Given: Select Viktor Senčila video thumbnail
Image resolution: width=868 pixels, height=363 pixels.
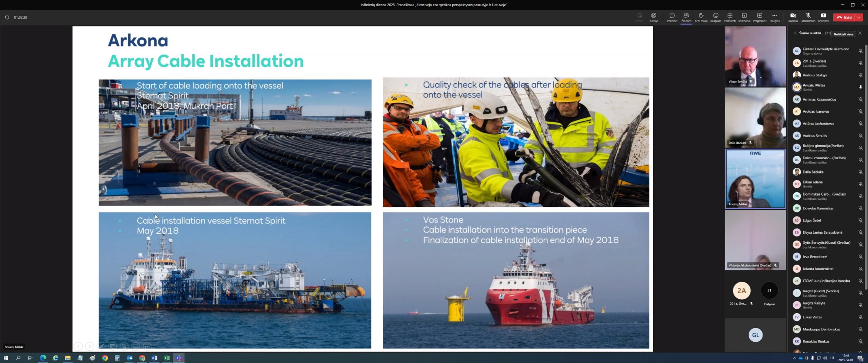Looking at the screenshot, I should click(x=755, y=56).
